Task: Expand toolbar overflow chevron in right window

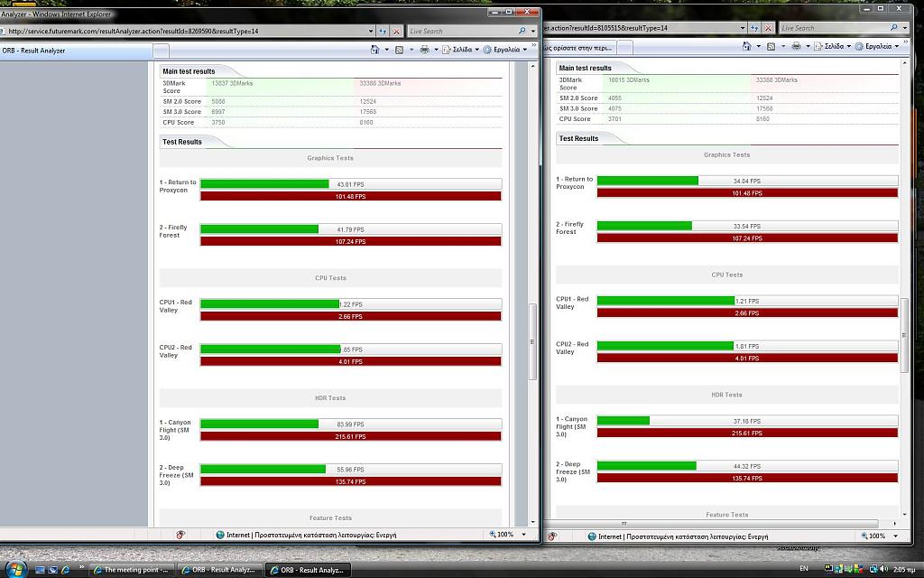Action: (906, 42)
